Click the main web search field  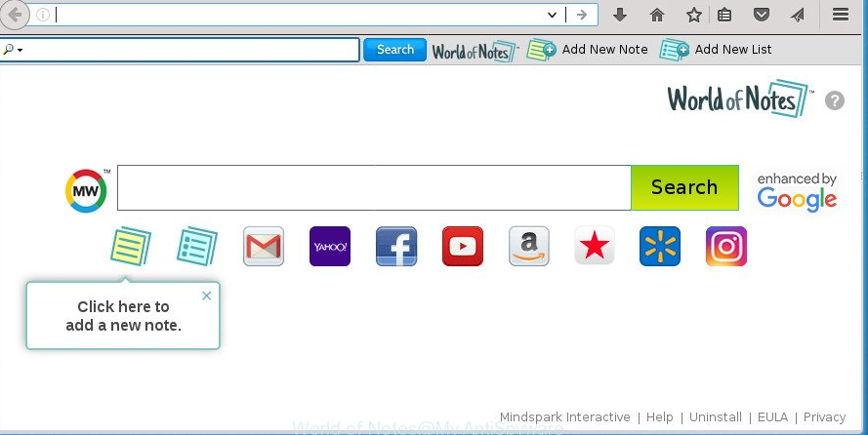pyautogui.click(x=373, y=187)
